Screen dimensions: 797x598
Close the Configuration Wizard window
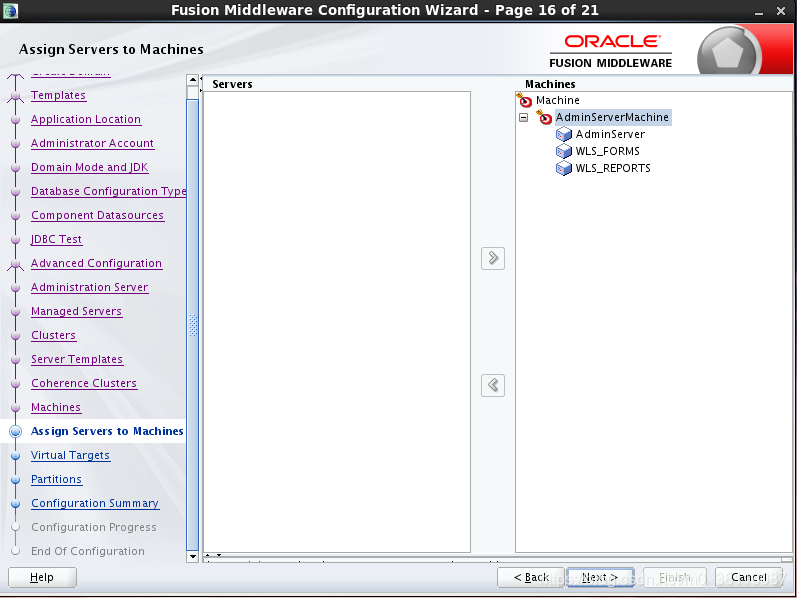point(781,11)
